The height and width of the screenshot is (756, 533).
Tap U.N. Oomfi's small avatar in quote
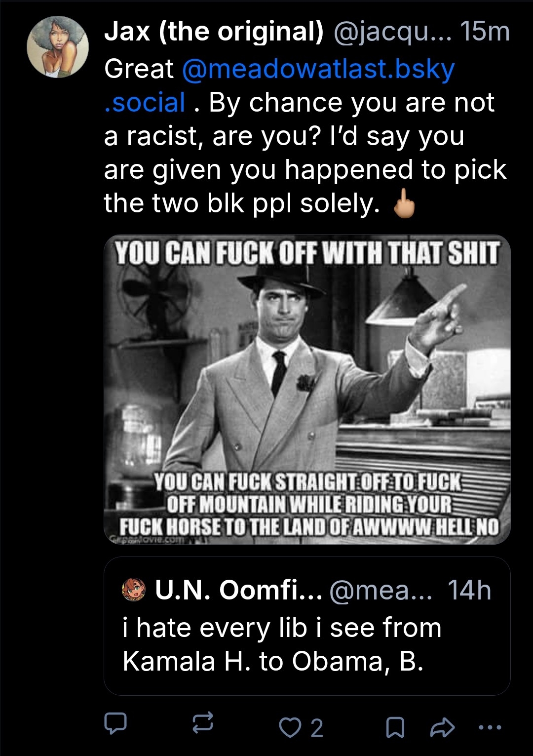134,590
